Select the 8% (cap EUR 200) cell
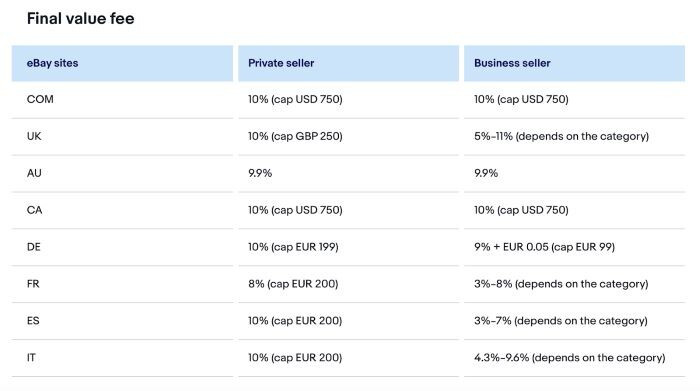The height and width of the screenshot is (391, 700). coord(293,284)
